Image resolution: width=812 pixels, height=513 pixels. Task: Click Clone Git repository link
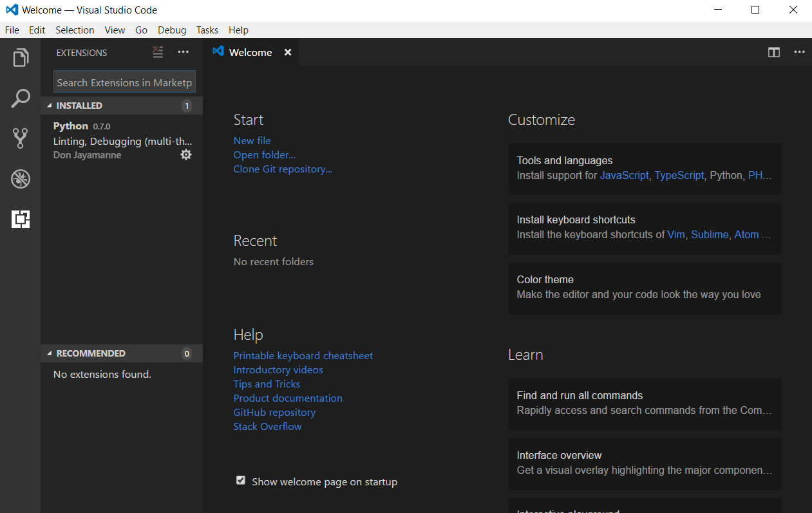[x=283, y=169]
